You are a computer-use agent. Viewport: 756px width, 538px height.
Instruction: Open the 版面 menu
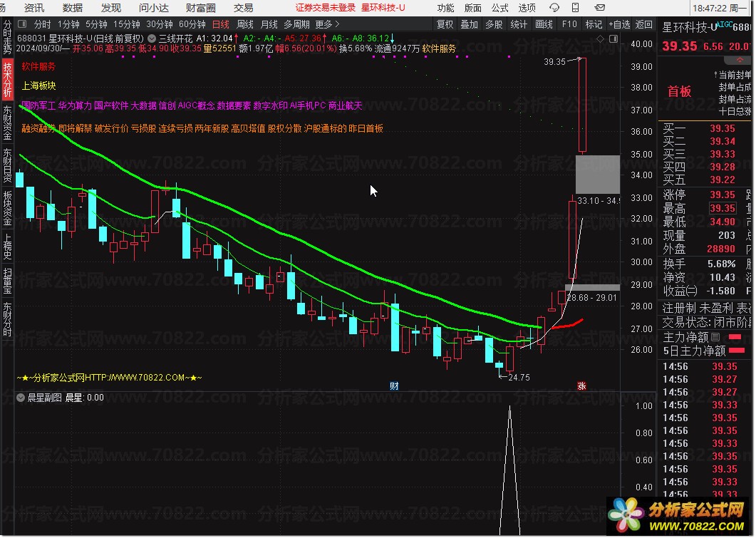click(x=473, y=9)
